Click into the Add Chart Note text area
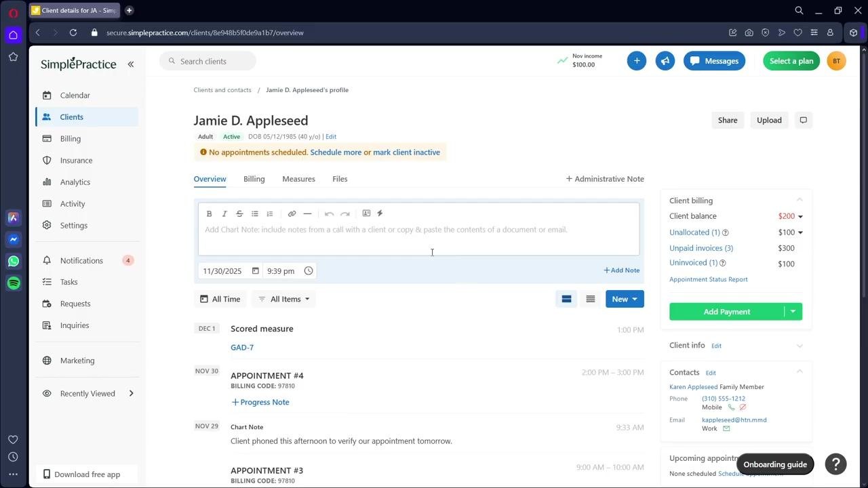This screenshot has height=488, width=868. (418, 239)
